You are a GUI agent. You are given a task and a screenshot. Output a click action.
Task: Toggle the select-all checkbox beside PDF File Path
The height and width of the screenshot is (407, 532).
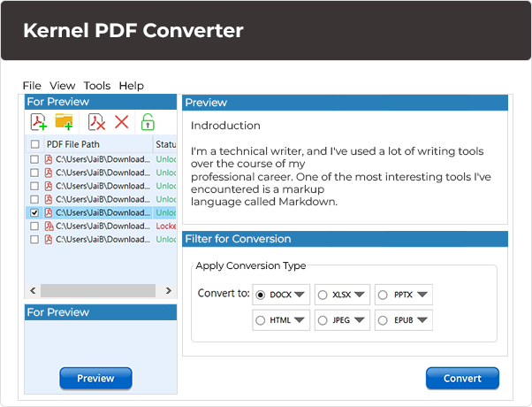point(35,144)
